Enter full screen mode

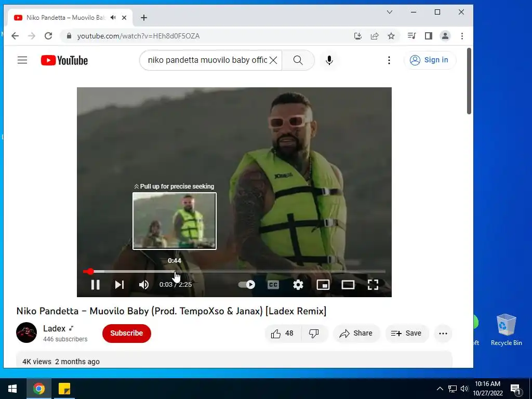point(373,285)
